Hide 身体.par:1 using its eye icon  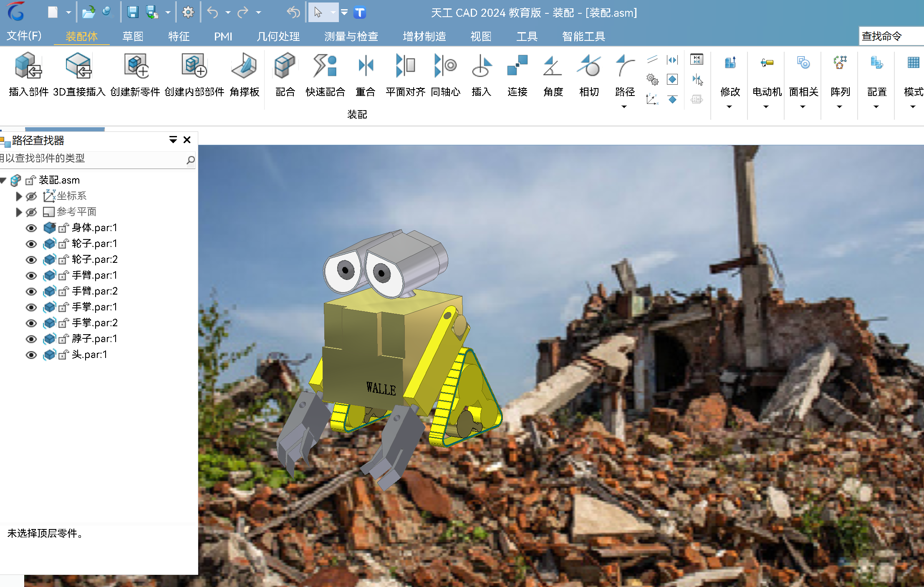(x=31, y=228)
